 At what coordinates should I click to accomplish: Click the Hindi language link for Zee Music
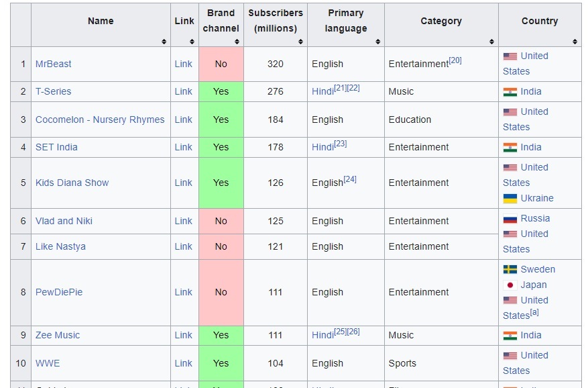coord(322,336)
